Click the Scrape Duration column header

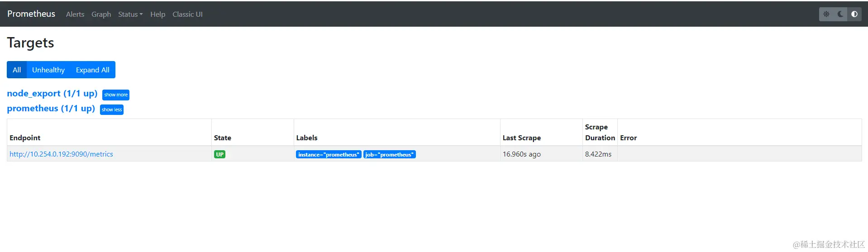[x=600, y=133]
